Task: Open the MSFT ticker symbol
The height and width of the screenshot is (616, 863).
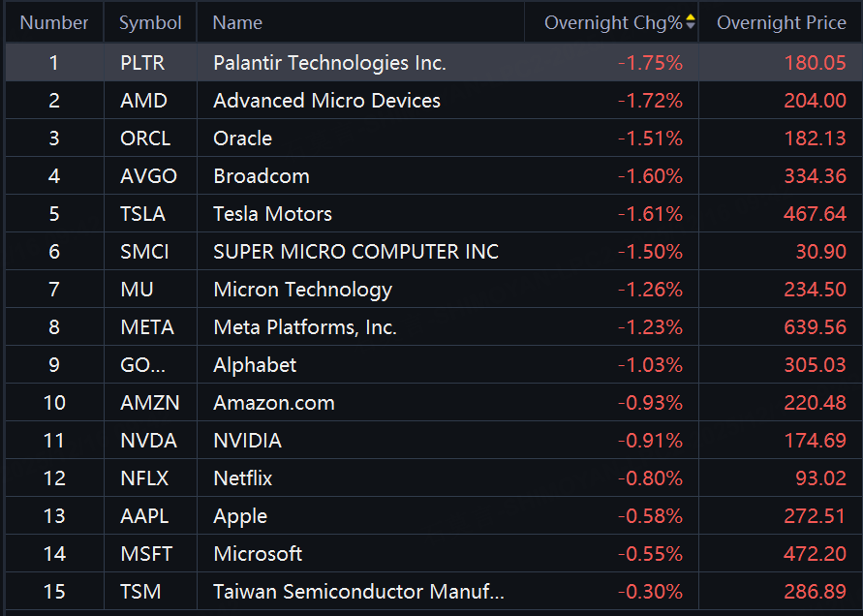Action: tap(146, 554)
